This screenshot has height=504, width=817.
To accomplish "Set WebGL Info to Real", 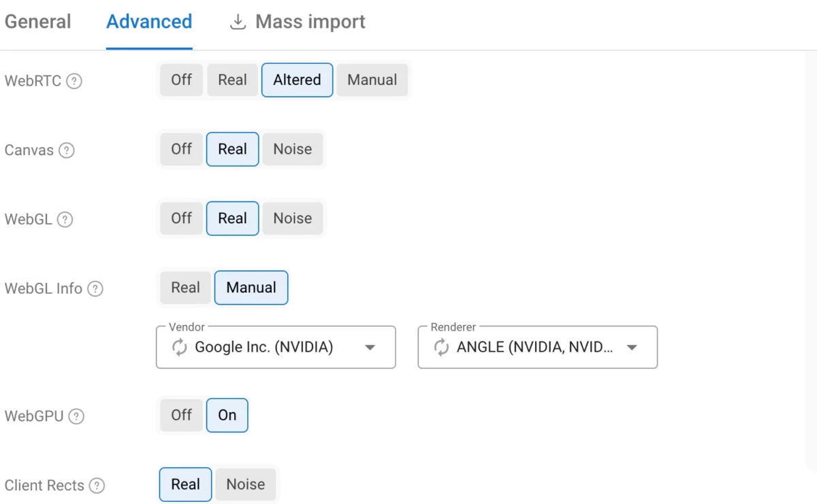I will 185,288.
